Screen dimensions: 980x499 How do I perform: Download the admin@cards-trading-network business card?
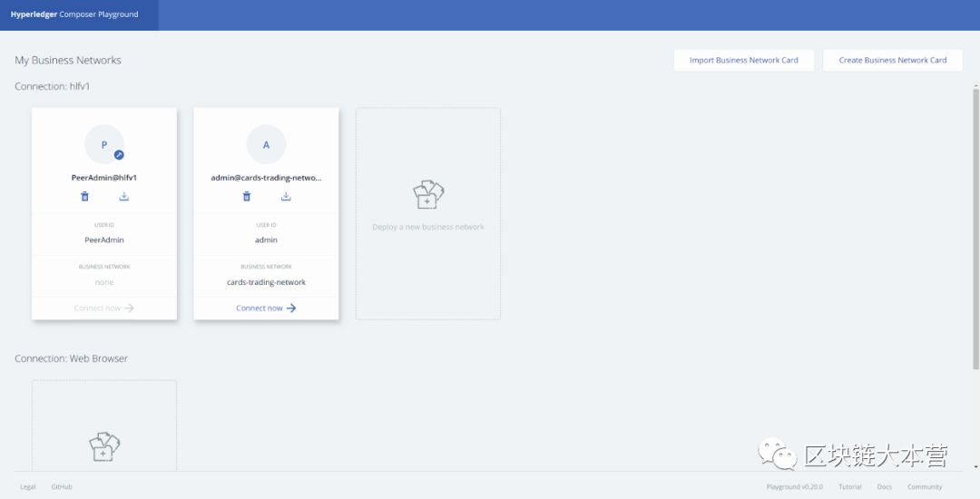coord(286,196)
